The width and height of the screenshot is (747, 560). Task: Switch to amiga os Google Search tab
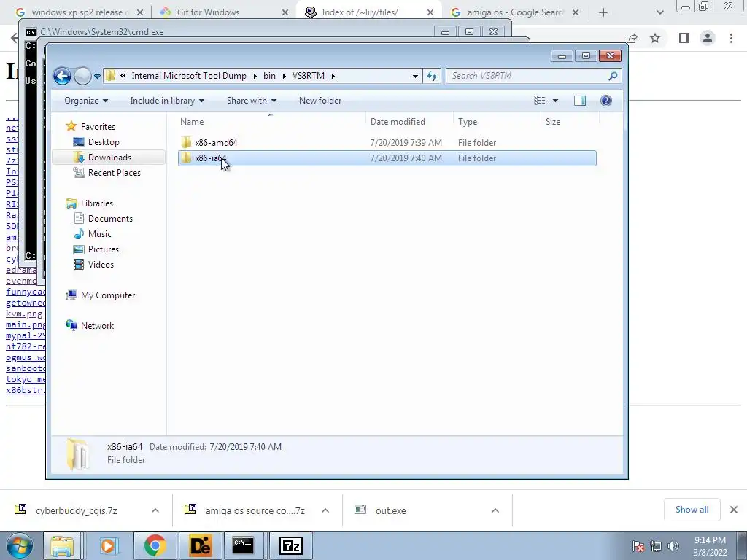514,12
